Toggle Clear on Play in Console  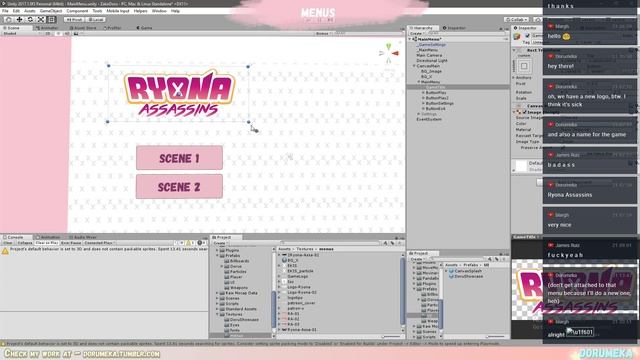46,243
